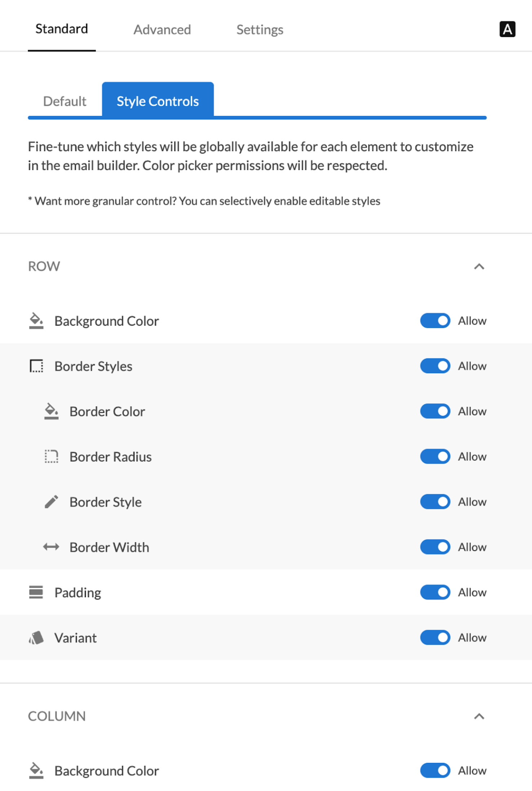
Task: Click the Row Background Color paint bucket icon
Action: point(36,321)
